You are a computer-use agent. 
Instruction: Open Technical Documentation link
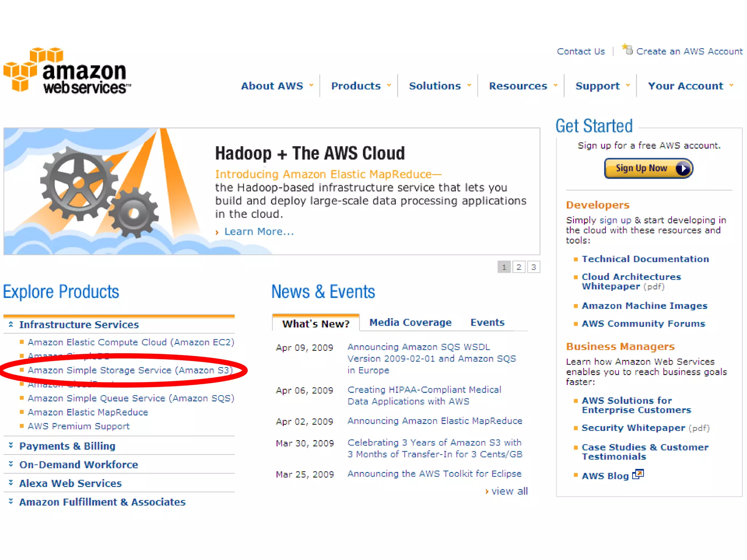(645, 259)
